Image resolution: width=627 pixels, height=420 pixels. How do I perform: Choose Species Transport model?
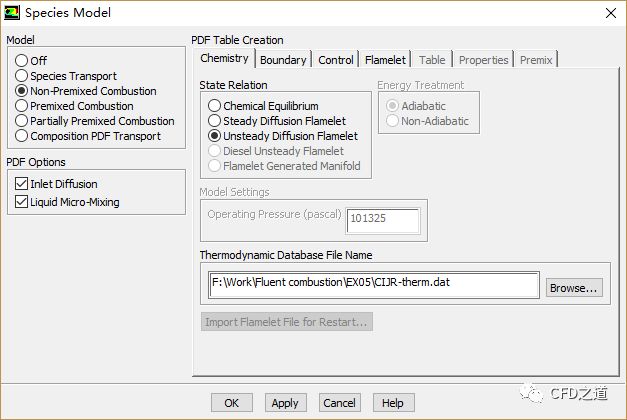point(21,76)
